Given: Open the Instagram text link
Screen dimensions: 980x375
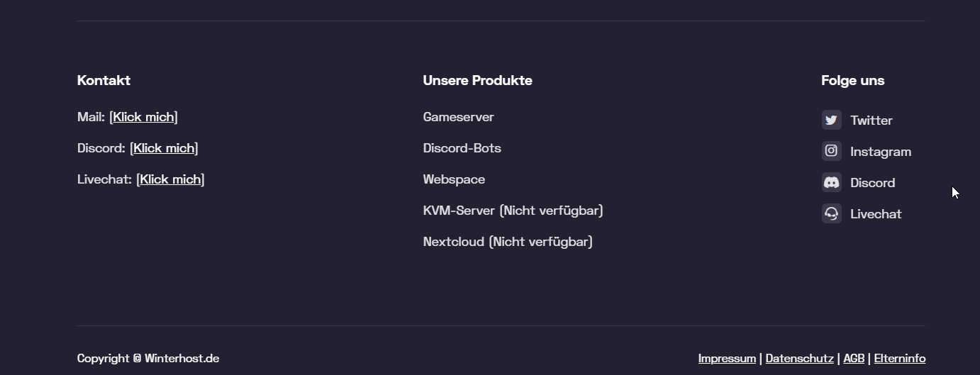Looking at the screenshot, I should [x=880, y=152].
